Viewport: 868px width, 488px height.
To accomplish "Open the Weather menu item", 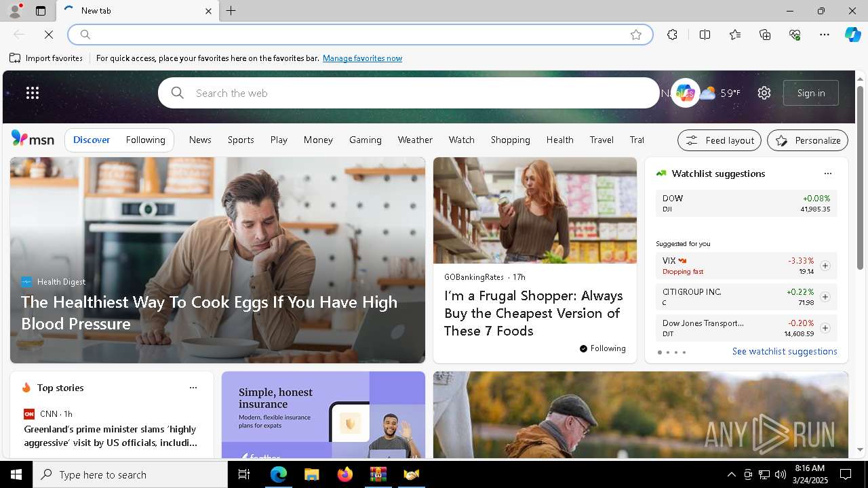I will tap(415, 140).
